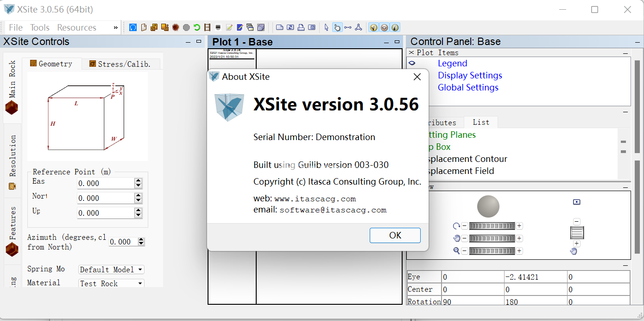Click the hand icon beside the middle view slider
This screenshot has width=644, height=321.
(456, 238)
